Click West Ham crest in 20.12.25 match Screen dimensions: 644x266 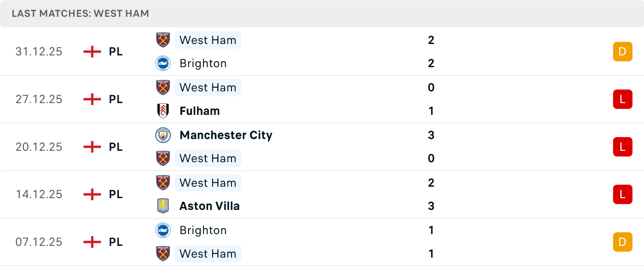(x=163, y=158)
